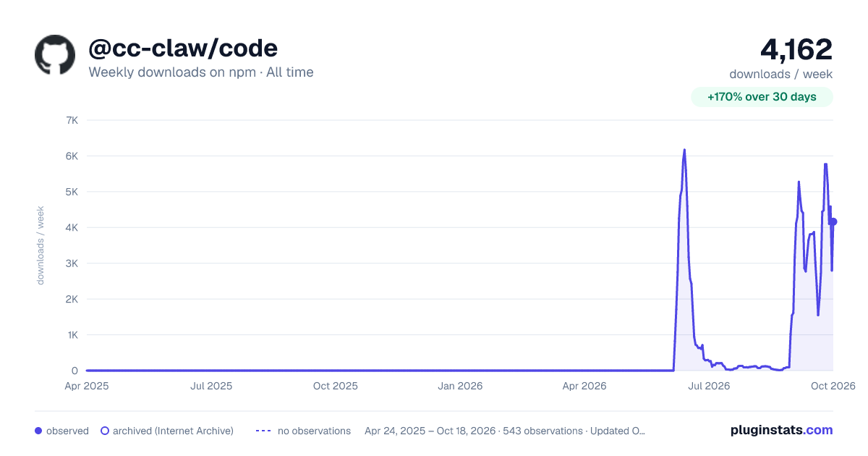
Task: Open the pluginstats.com link
Action: tap(781, 430)
